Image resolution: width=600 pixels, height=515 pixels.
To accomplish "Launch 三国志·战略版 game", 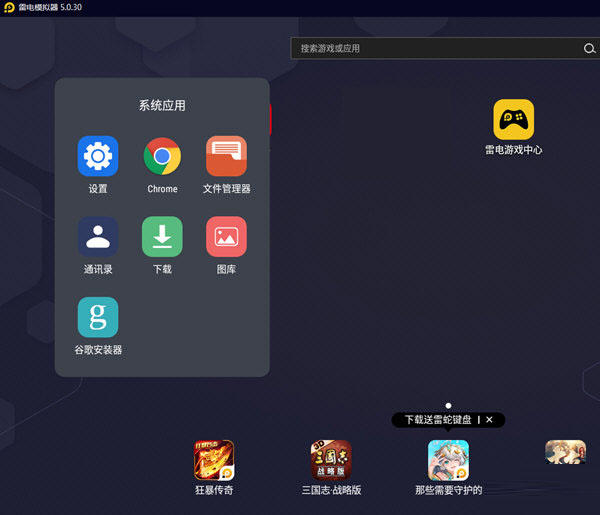I will (x=331, y=461).
